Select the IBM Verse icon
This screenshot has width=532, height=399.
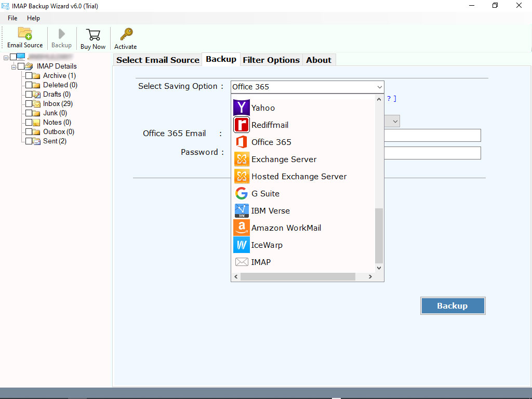click(x=241, y=210)
